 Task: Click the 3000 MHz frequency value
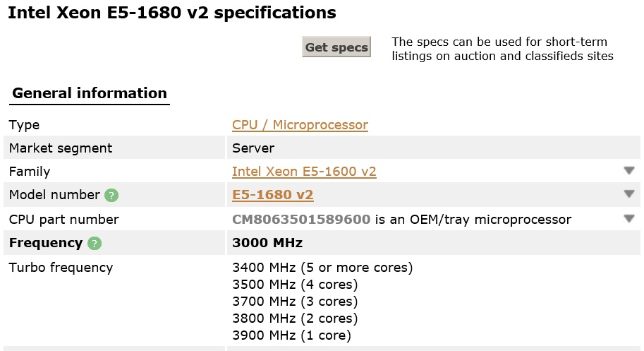tap(267, 243)
